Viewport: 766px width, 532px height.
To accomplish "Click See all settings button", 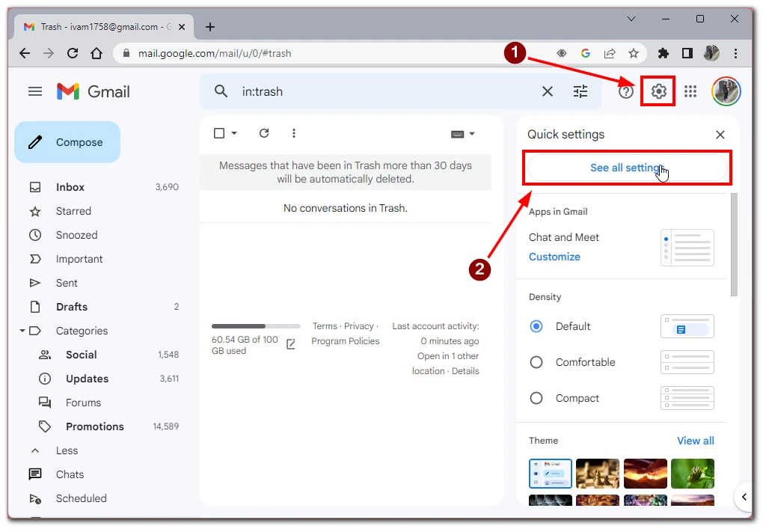I will pos(628,168).
